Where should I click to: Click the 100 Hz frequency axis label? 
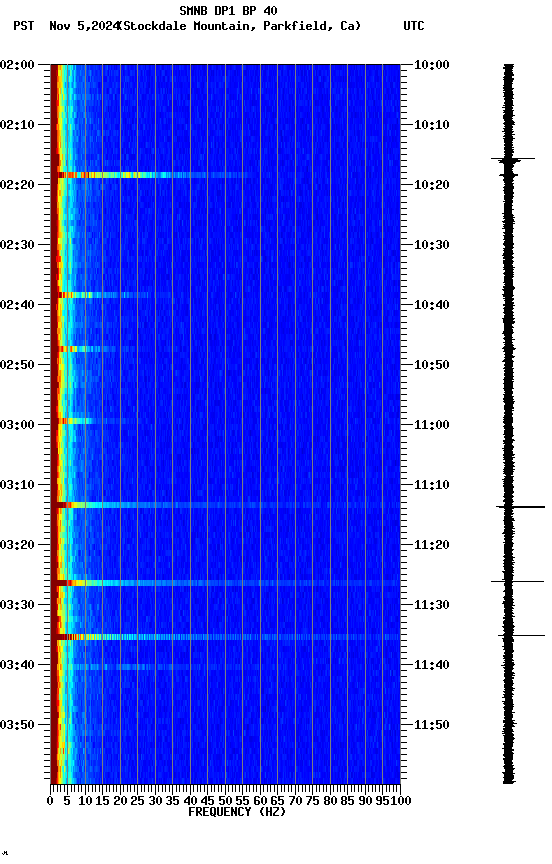pyautogui.click(x=402, y=801)
